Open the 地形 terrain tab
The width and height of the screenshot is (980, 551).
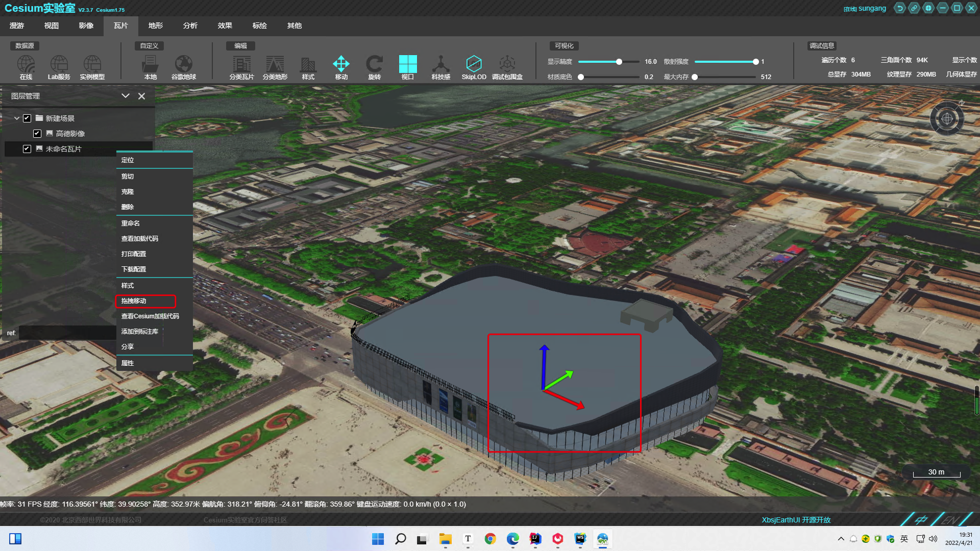point(155,26)
